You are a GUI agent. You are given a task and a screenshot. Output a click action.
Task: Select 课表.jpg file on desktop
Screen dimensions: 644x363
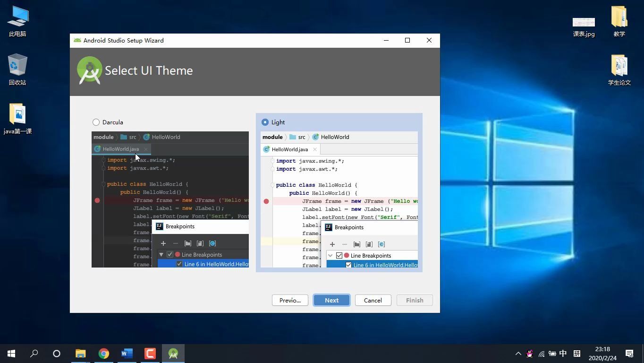[584, 27]
